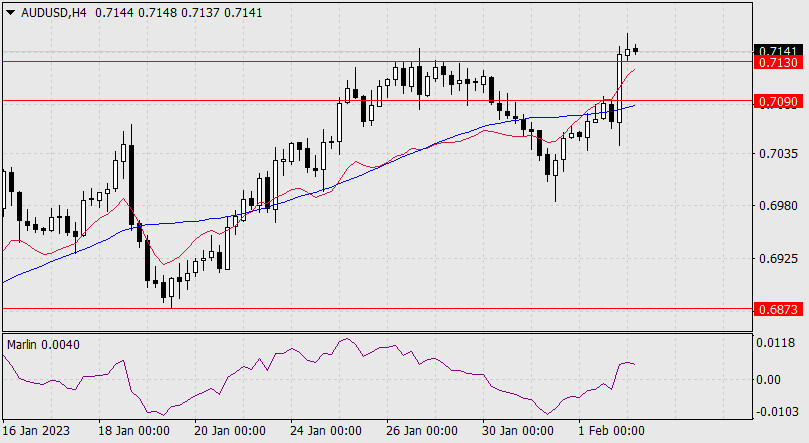
Task: Select the 20 Jan 00:00 date label
Action: coord(230,431)
